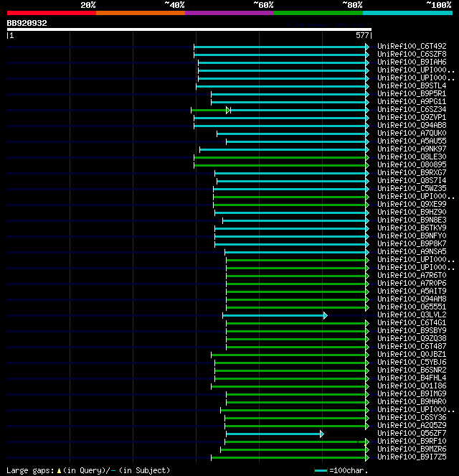Viewport: 459px width, 476px height.
Task: Click the purple ~60% legend segment
Action: 229,13
